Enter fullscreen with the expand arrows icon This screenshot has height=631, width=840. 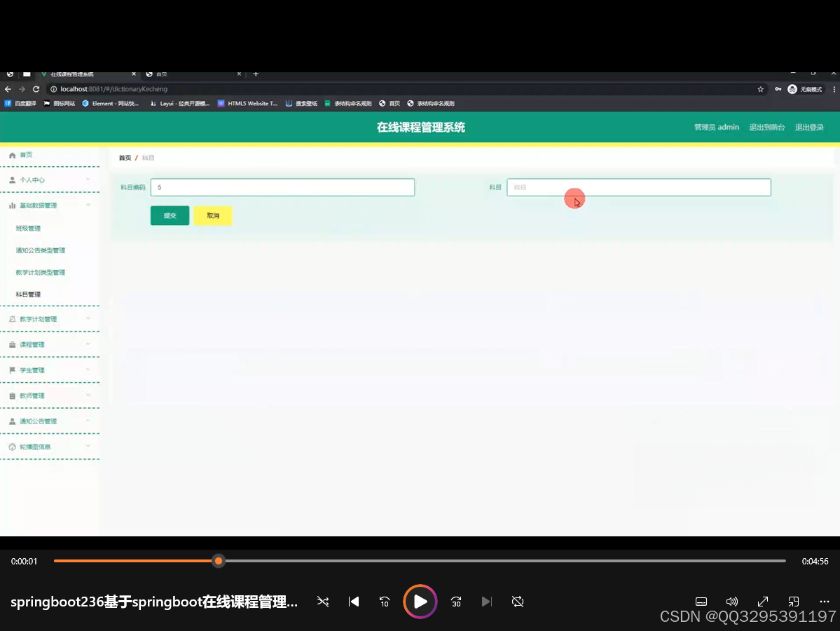[763, 602]
